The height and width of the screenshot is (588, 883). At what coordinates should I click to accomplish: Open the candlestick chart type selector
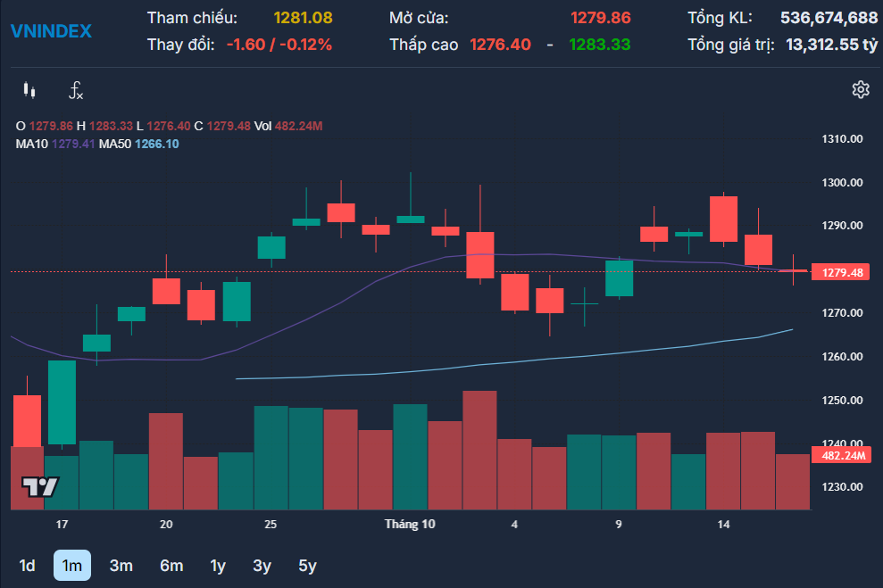coord(29,90)
